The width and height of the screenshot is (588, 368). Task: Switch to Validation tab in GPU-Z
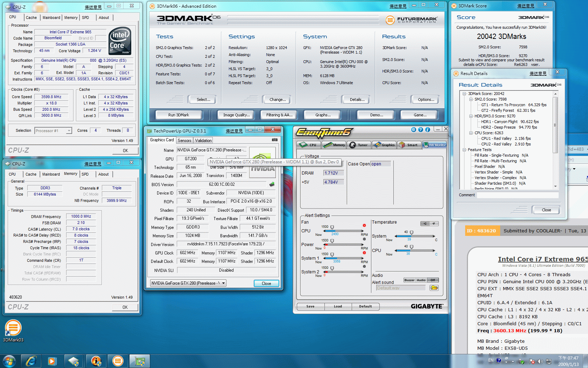(203, 141)
